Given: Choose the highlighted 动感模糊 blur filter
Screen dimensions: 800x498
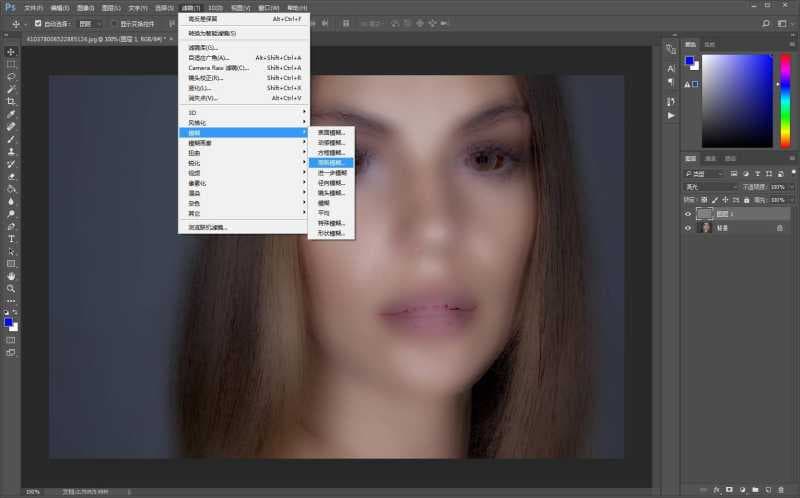Looking at the screenshot, I should (x=330, y=162).
